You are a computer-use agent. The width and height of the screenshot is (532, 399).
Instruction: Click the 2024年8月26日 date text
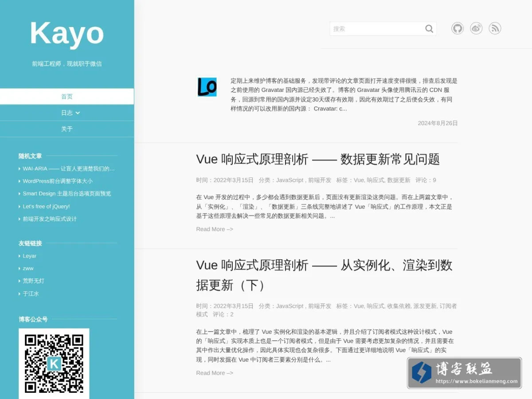[x=438, y=123]
